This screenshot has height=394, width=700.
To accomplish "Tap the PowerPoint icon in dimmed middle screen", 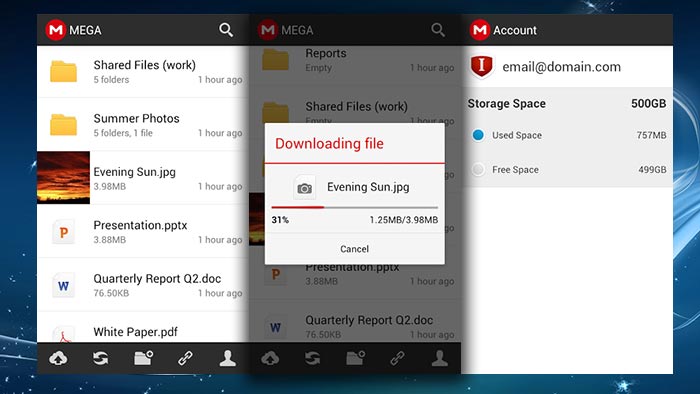I will pyautogui.click(x=275, y=274).
